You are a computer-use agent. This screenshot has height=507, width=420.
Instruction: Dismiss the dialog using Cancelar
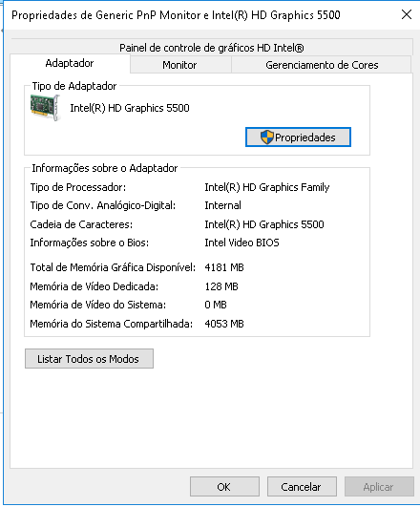[302, 487]
